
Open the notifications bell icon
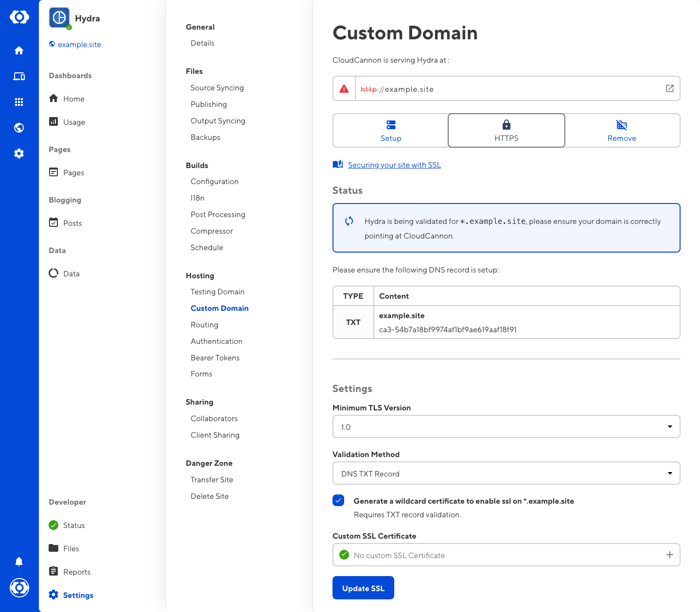[19, 561]
